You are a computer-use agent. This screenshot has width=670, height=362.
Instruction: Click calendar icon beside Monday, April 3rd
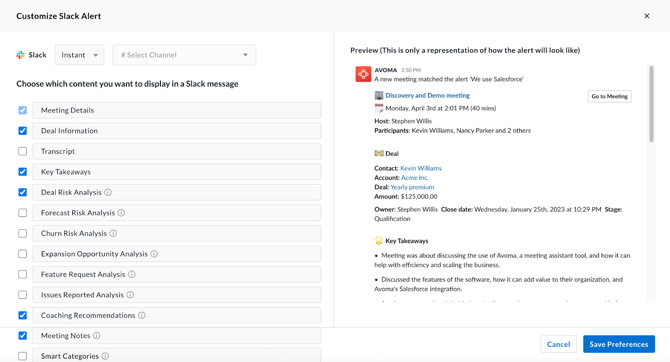[379, 108]
